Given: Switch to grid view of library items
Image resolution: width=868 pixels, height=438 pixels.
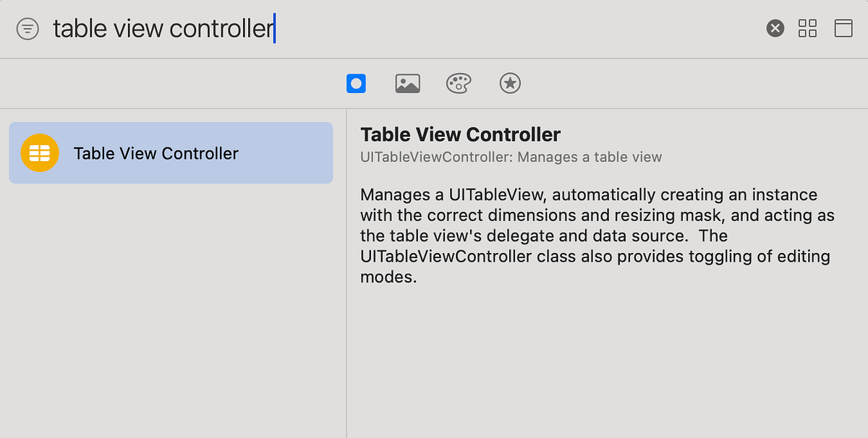Looking at the screenshot, I should [x=807, y=28].
